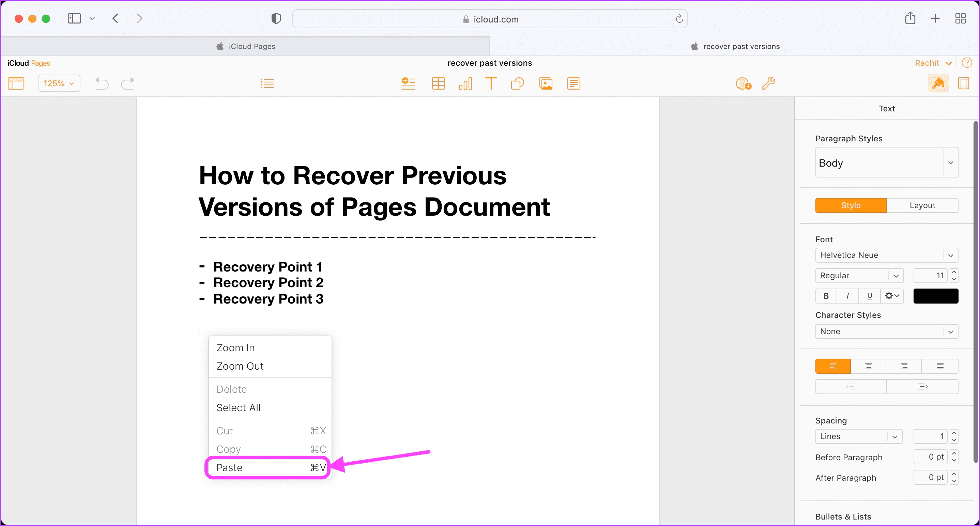Choose Zoom In from context menu
Viewport: 980px width, 526px height.
click(270, 347)
